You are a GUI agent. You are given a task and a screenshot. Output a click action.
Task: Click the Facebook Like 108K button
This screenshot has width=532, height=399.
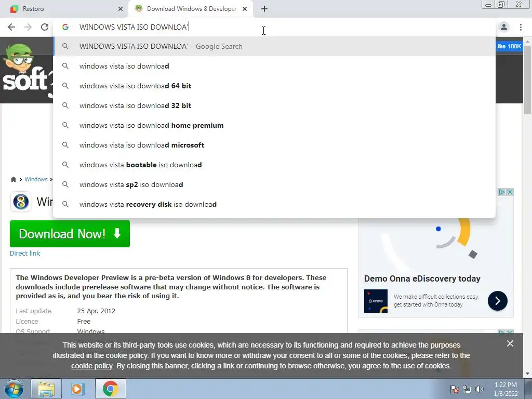tap(508, 46)
